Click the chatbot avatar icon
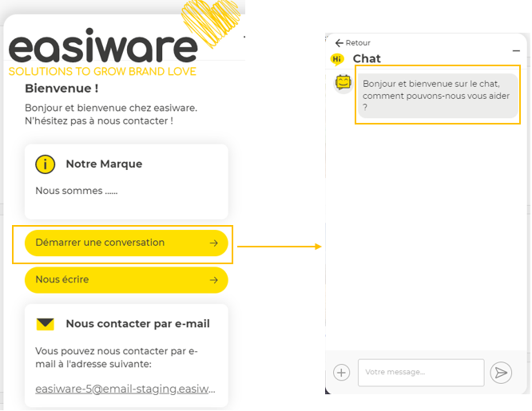The image size is (532, 411). (343, 82)
